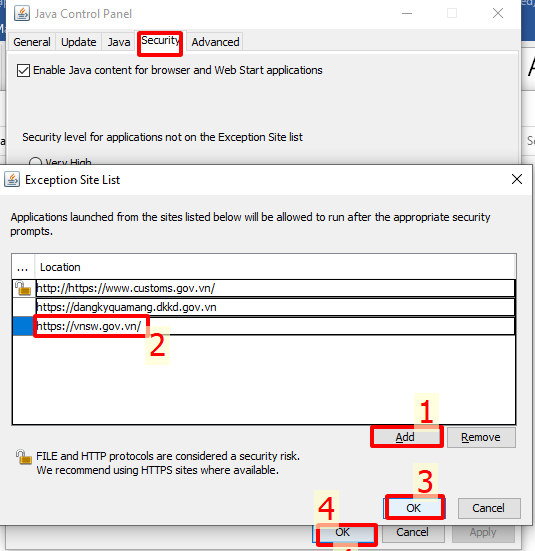Confirm Exception Site List with OK
The image size is (535, 551).
414,508
